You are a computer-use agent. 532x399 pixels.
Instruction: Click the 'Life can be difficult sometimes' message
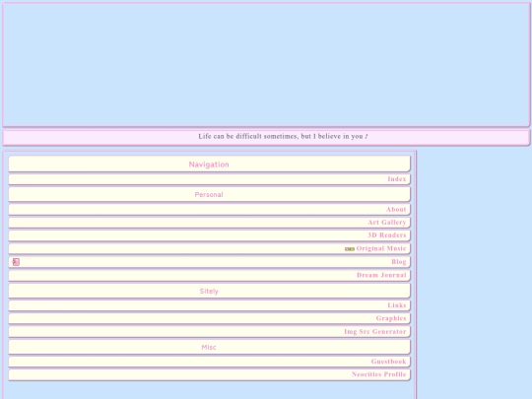coord(283,136)
